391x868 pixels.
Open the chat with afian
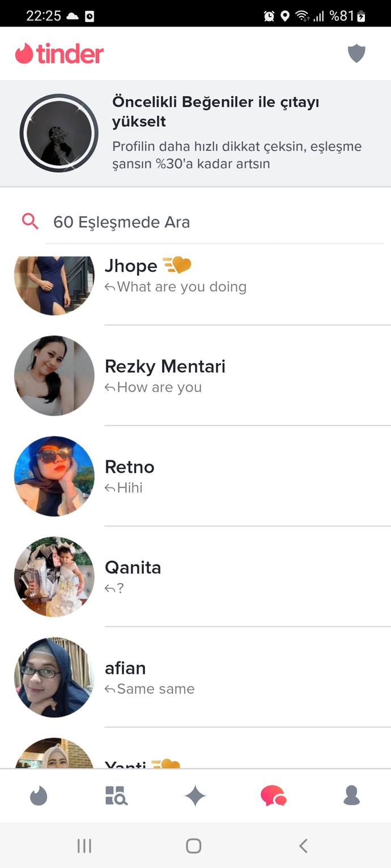point(195,677)
